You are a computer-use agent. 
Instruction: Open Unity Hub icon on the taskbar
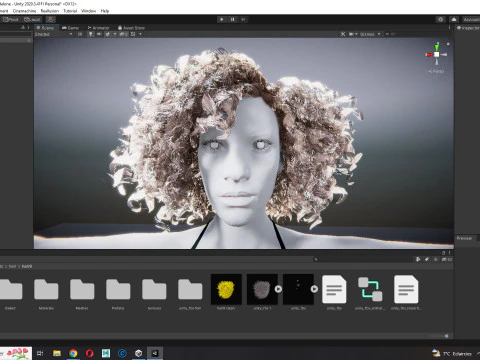pyautogui.click(x=139, y=353)
